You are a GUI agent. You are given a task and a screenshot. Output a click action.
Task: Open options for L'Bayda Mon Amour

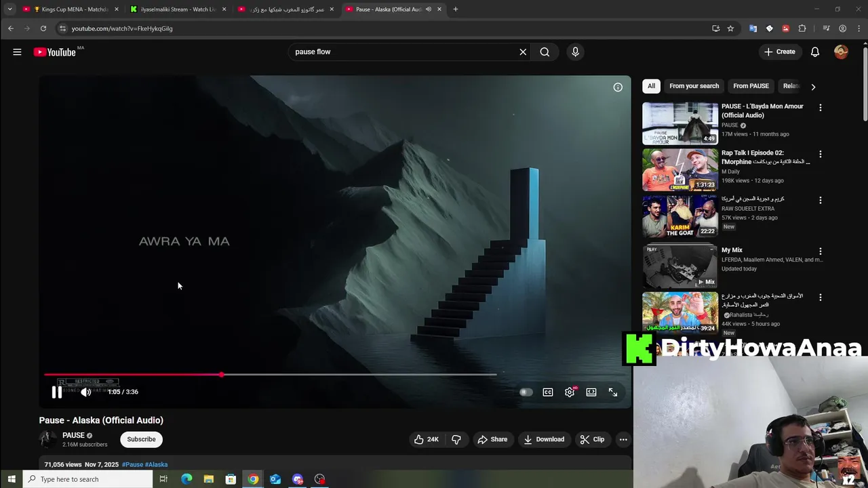(x=820, y=108)
